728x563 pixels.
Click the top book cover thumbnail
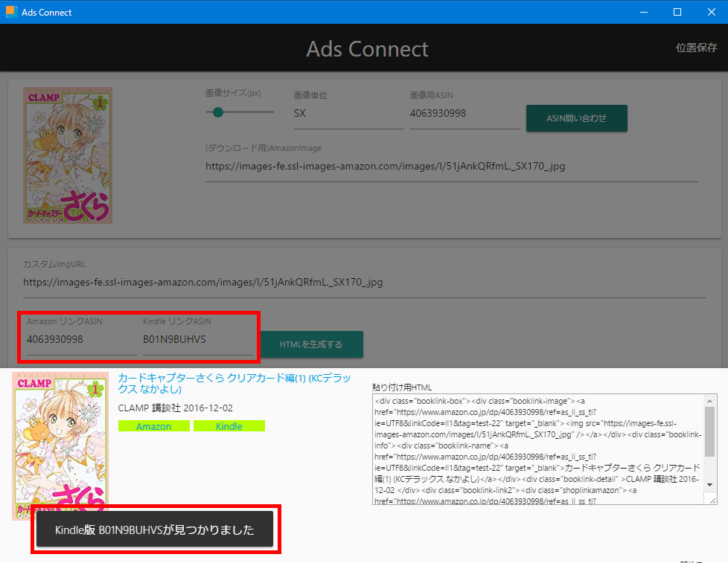(68, 156)
